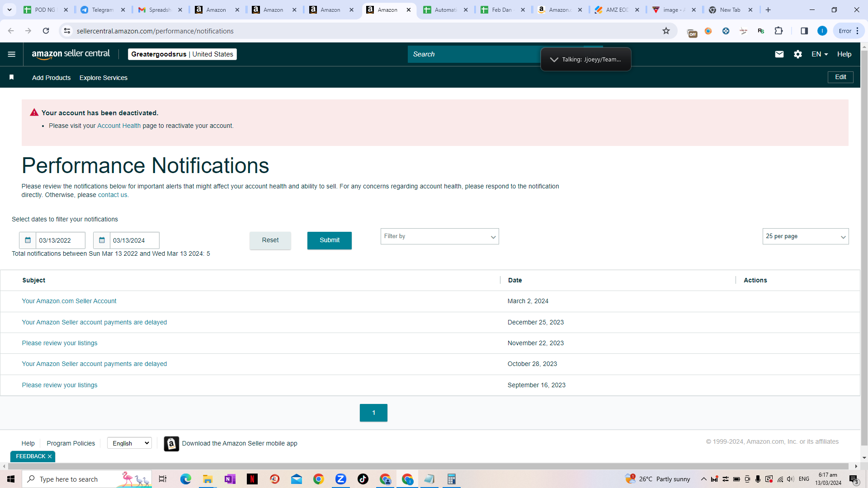The height and width of the screenshot is (488, 868).
Task: Switch to the Feb Dan tab
Action: tap(503, 9)
